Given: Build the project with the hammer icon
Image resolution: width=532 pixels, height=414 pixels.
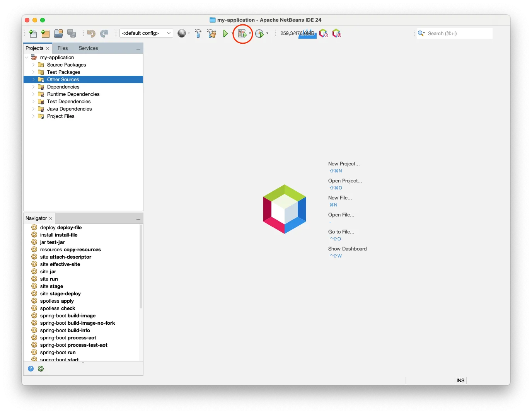Looking at the screenshot, I should 198,33.
